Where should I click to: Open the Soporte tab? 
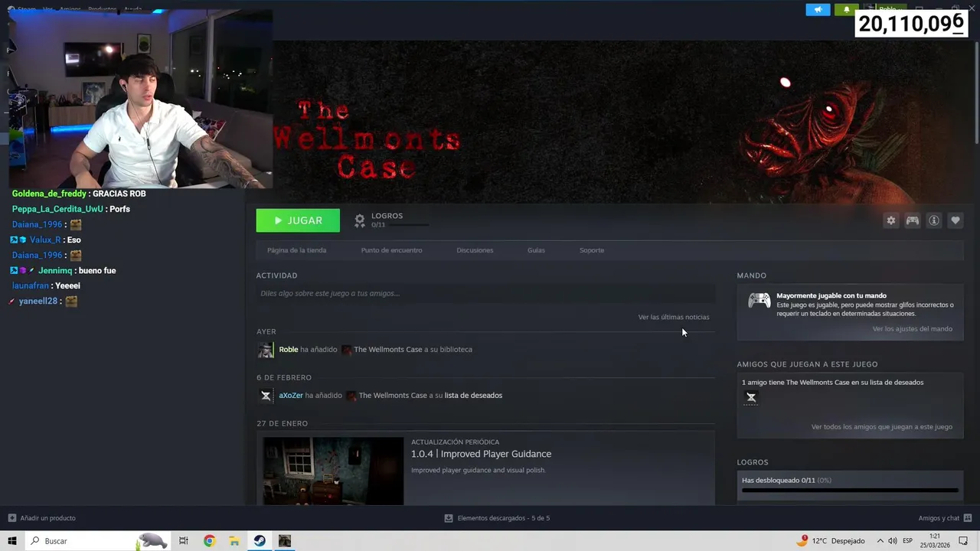pos(592,250)
